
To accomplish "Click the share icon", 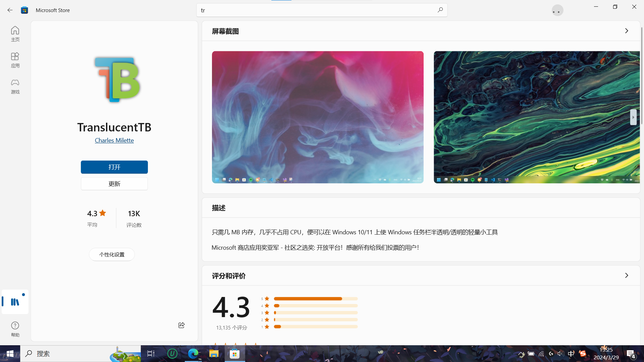I will (181, 325).
